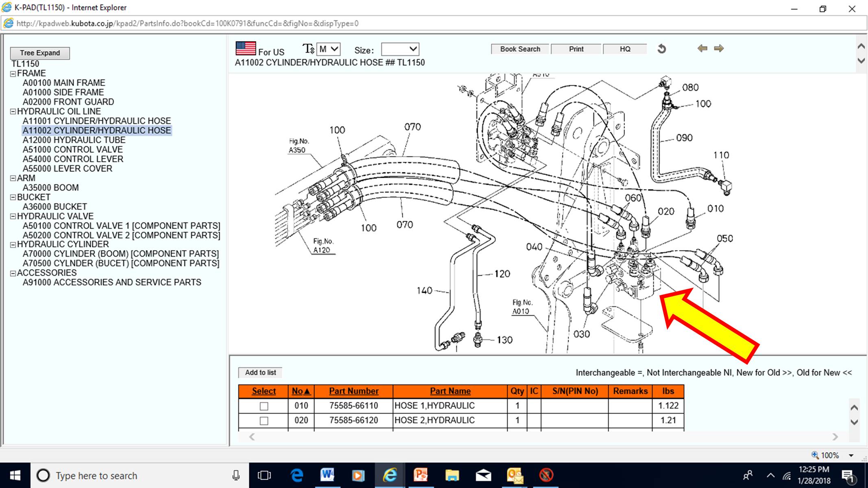Sort by Part Number column header
The width and height of the screenshot is (868, 488).
(x=354, y=391)
